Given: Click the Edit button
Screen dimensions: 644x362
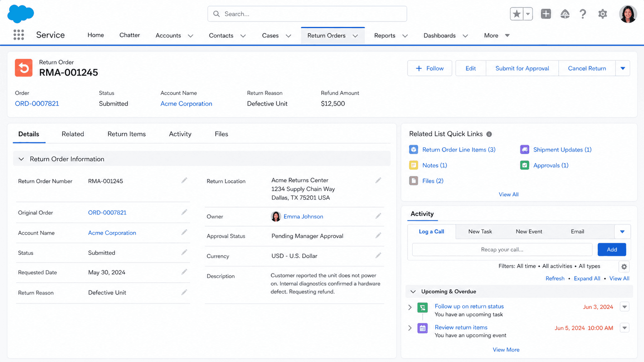Looking at the screenshot, I should point(471,68).
